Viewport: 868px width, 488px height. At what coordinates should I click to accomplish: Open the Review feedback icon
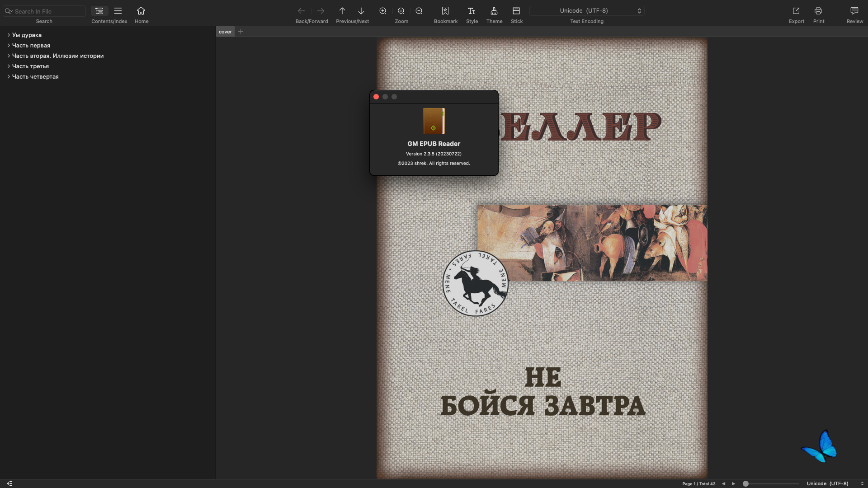[854, 11]
